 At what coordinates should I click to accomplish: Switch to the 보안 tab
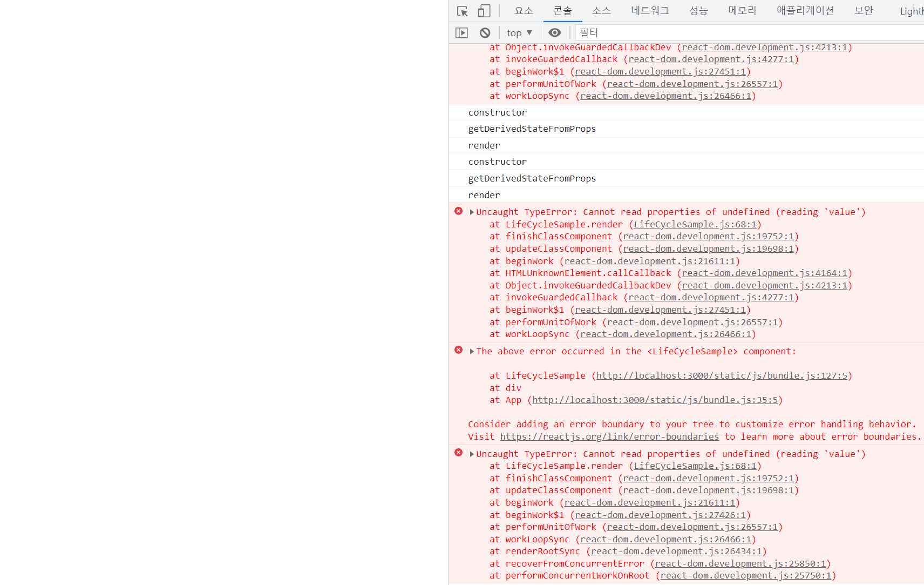click(864, 11)
